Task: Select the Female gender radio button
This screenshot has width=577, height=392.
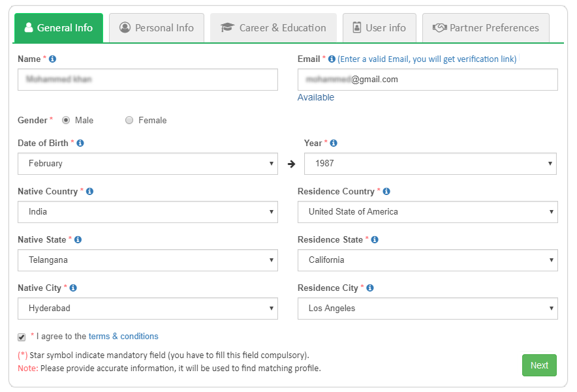Action: tap(129, 120)
